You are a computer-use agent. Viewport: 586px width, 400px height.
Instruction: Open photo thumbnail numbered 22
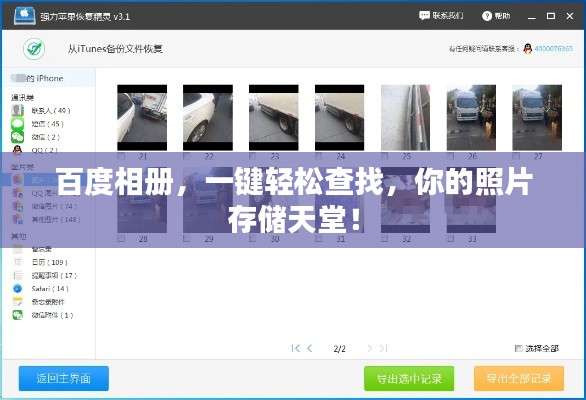coord(208,117)
